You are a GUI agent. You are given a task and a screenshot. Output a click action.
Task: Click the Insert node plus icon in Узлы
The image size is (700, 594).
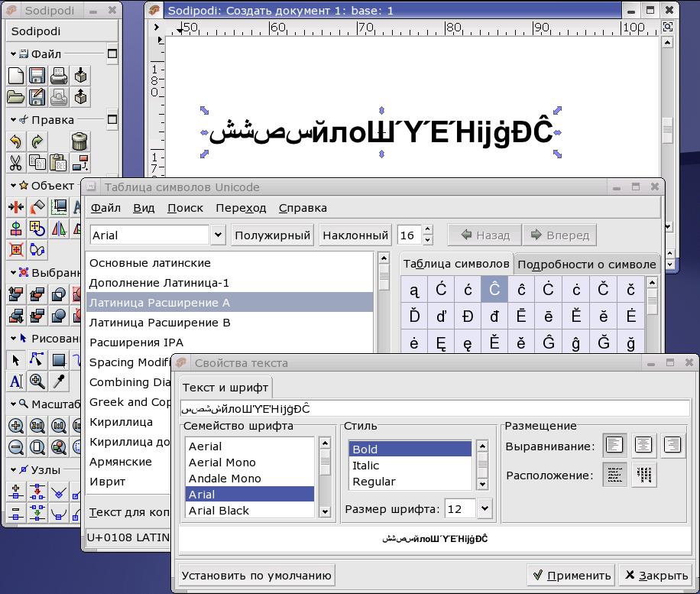pyautogui.click(x=16, y=492)
